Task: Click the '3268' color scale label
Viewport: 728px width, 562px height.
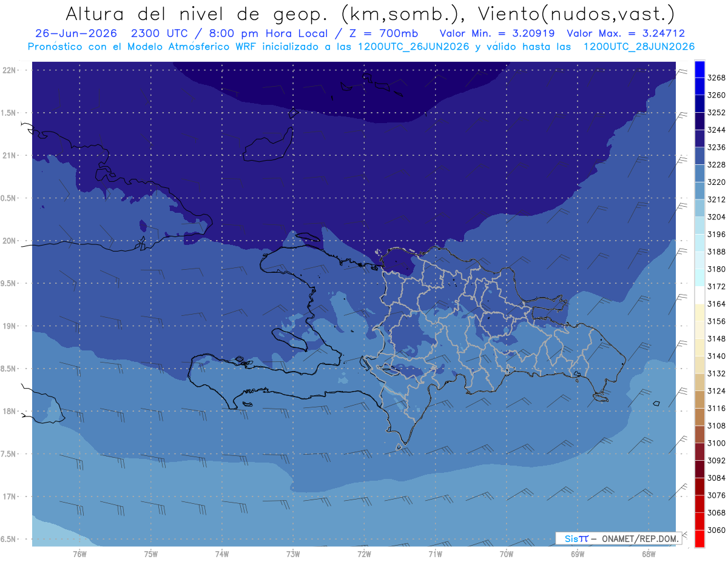Action: [x=716, y=78]
